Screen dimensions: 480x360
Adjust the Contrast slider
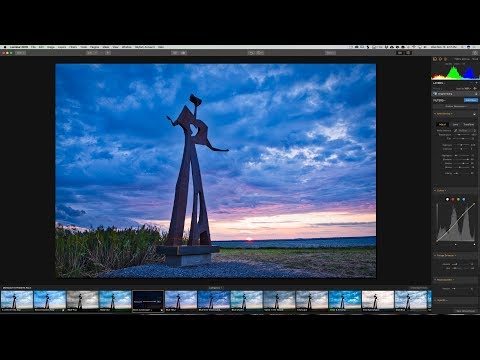point(461,149)
